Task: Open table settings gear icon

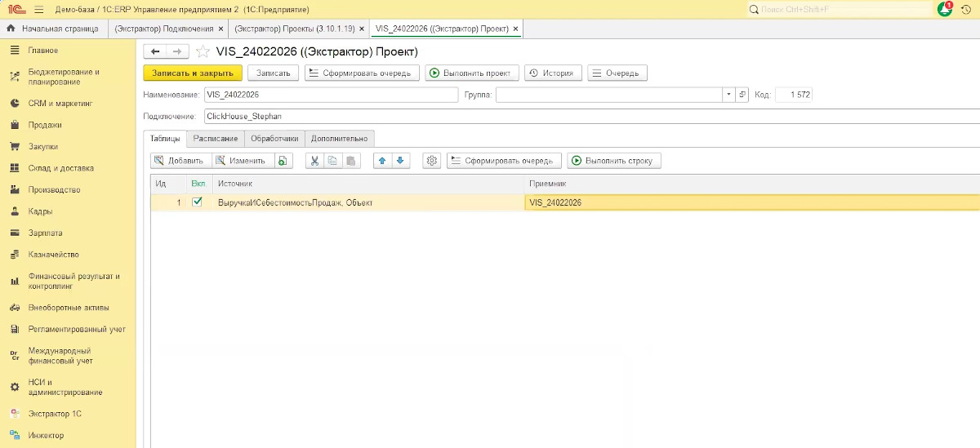Action: pyautogui.click(x=432, y=161)
